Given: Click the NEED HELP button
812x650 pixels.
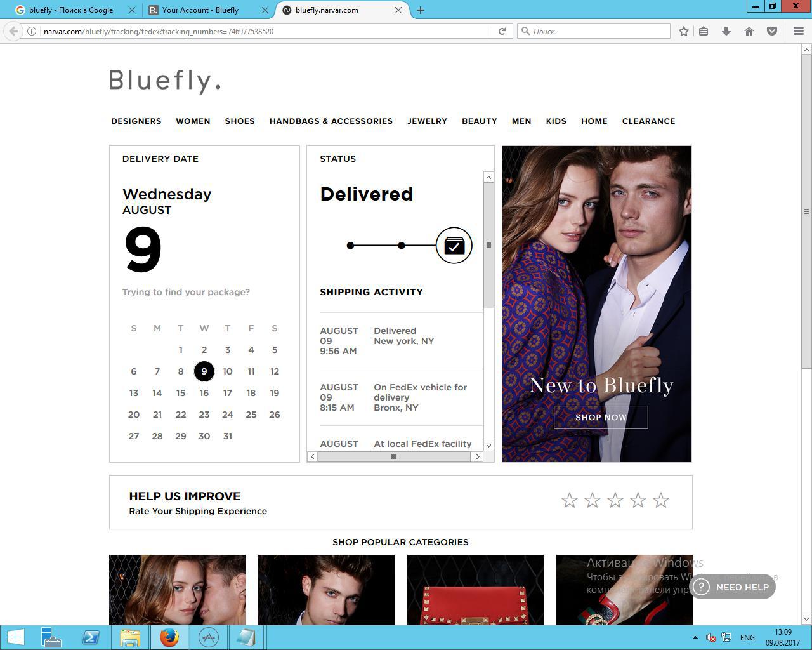Looking at the screenshot, I should pyautogui.click(x=733, y=587).
